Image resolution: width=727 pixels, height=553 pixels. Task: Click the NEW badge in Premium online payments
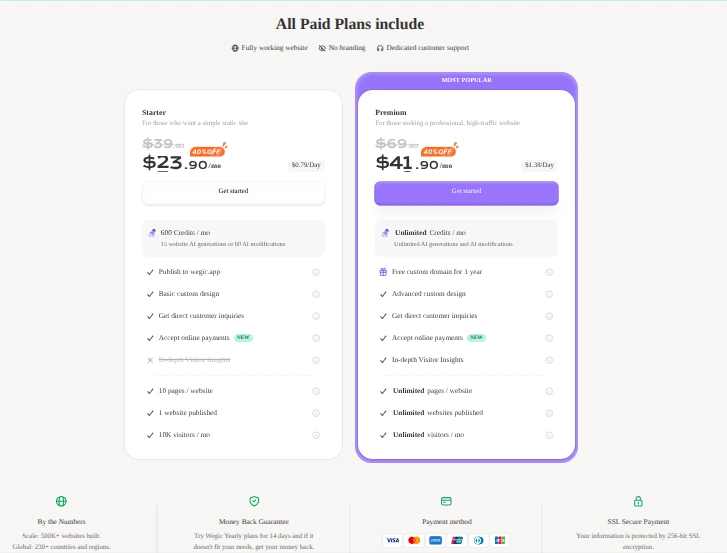[477, 338]
